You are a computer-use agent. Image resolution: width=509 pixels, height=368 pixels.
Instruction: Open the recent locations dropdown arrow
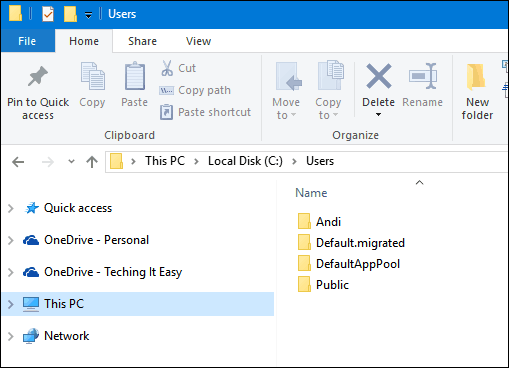point(71,162)
